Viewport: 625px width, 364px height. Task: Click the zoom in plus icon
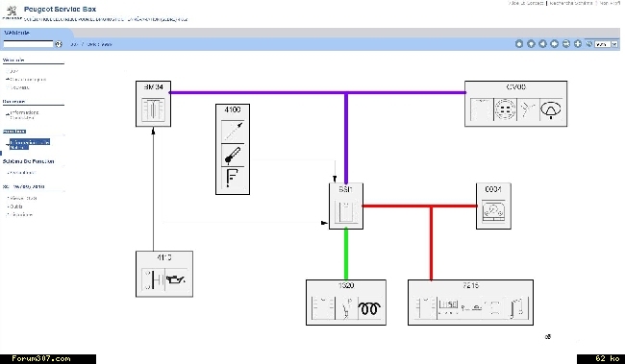pos(578,44)
